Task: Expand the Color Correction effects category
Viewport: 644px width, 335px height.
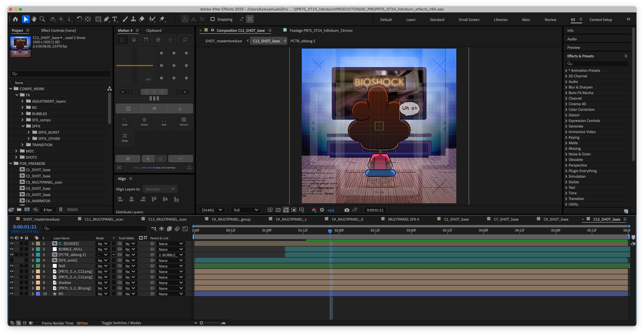Action: coord(566,109)
